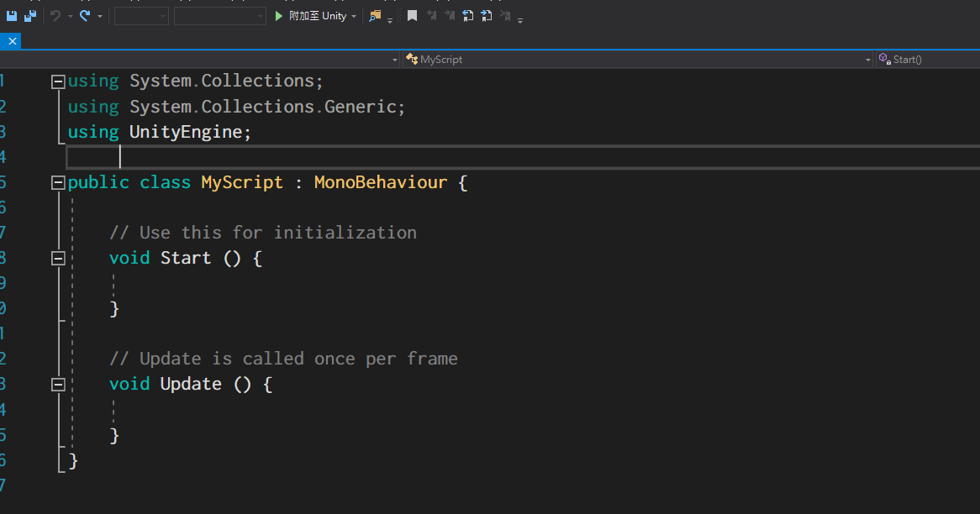Image resolution: width=980 pixels, height=514 pixels.
Task: Open the empty solution configurations combo box
Action: tap(140, 15)
